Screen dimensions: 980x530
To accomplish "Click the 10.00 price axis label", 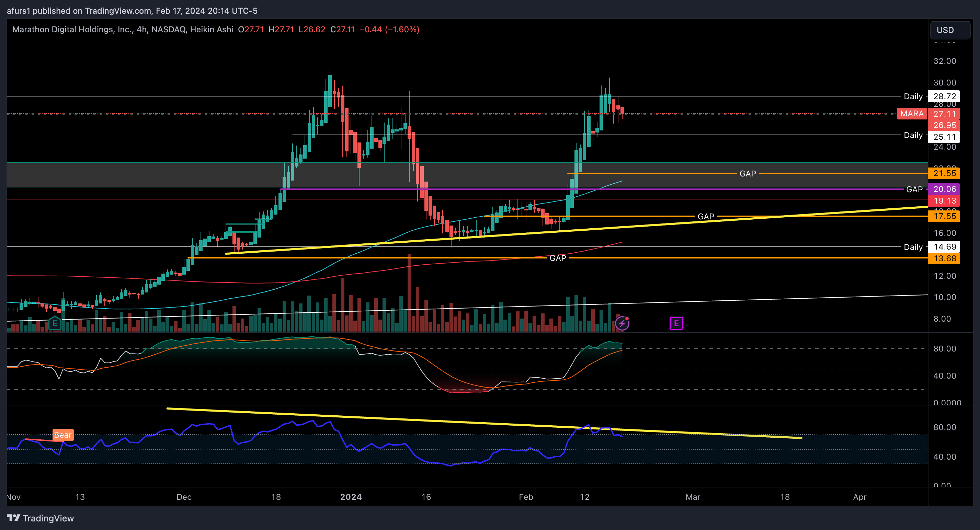I will click(945, 297).
